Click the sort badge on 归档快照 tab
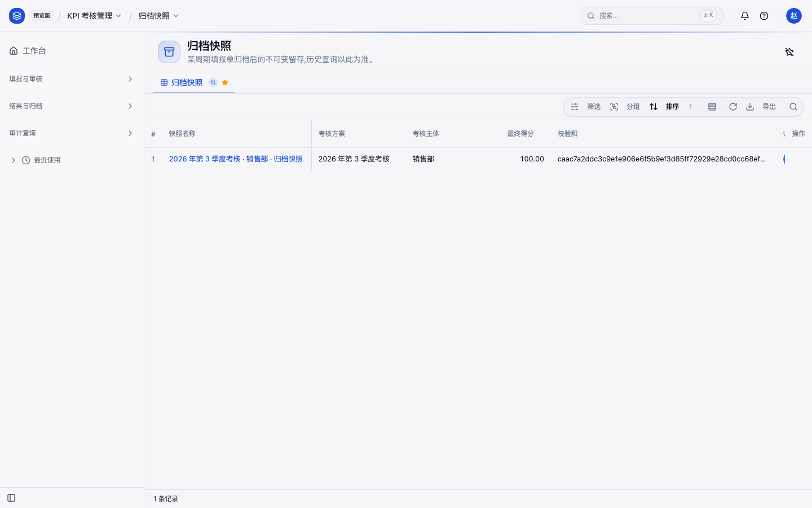Screen dimensions: 812x508 [213, 82]
